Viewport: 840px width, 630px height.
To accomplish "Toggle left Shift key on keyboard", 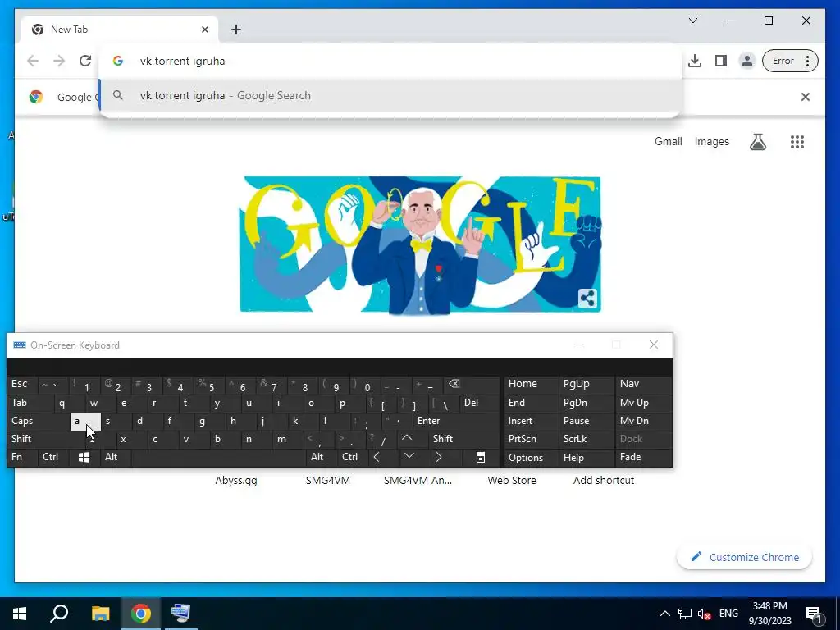I will (x=45, y=439).
